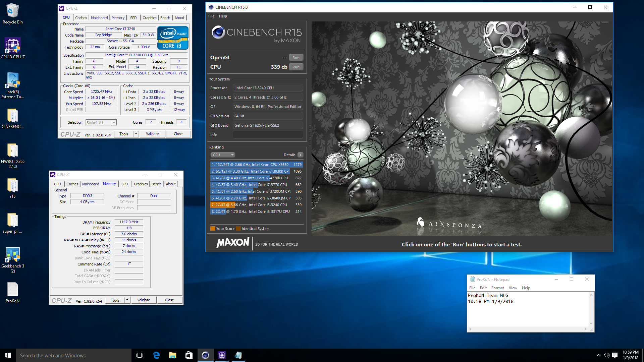Viewport: 644px width, 362px height.
Task: Click the Windows taskbar search box
Action: [x=74, y=355]
